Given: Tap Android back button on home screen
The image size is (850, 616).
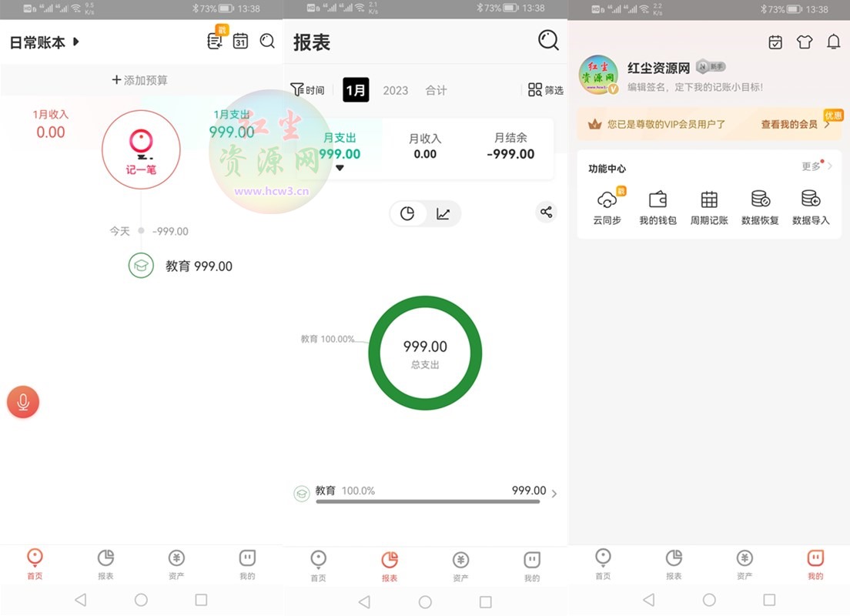Looking at the screenshot, I should 81,600.
